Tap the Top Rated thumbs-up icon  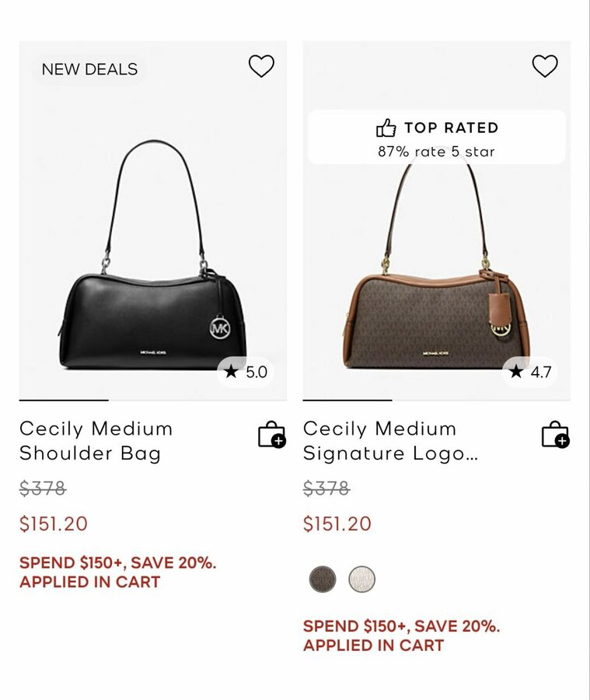point(386,128)
